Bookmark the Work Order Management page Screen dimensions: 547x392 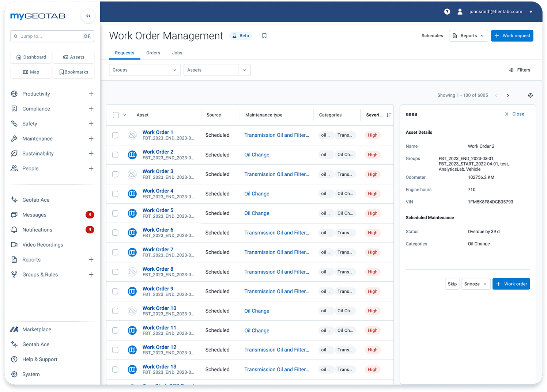pyautogui.click(x=264, y=35)
